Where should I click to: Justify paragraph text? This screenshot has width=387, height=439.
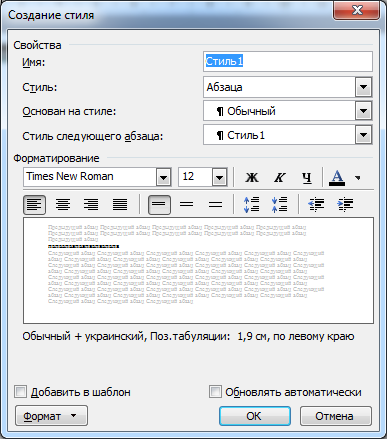pos(120,204)
